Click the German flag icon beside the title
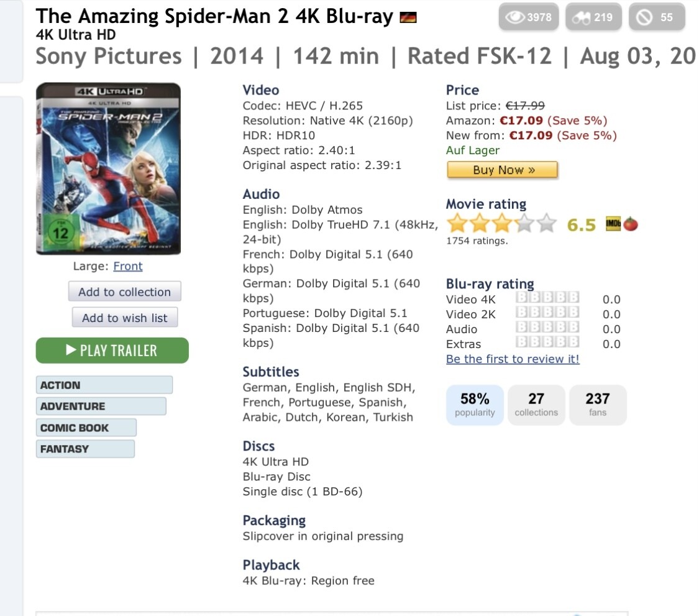Image resolution: width=699 pixels, height=616 pixels. coord(408,17)
